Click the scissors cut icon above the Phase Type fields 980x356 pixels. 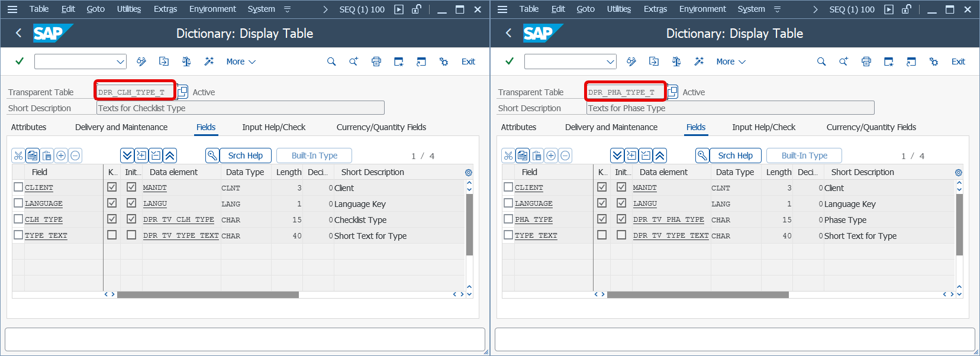click(x=508, y=156)
